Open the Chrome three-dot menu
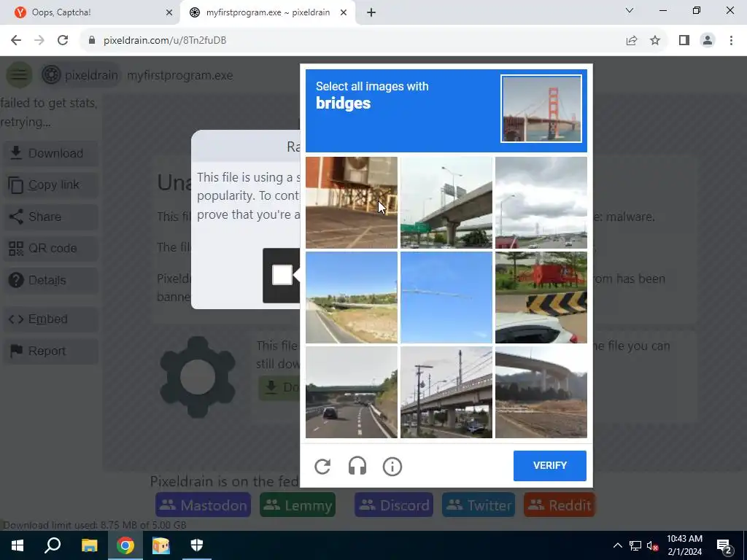Viewport: 747px width, 560px height. pos(731,41)
